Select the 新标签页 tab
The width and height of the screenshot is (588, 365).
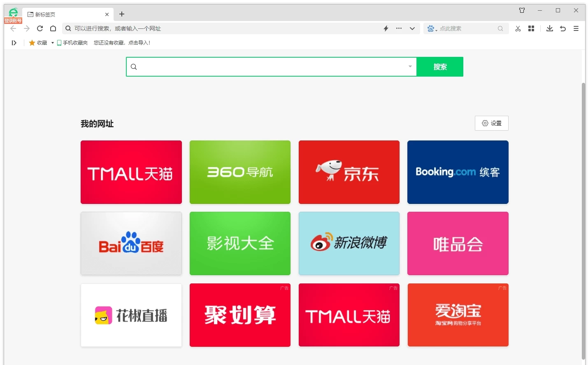(x=68, y=14)
